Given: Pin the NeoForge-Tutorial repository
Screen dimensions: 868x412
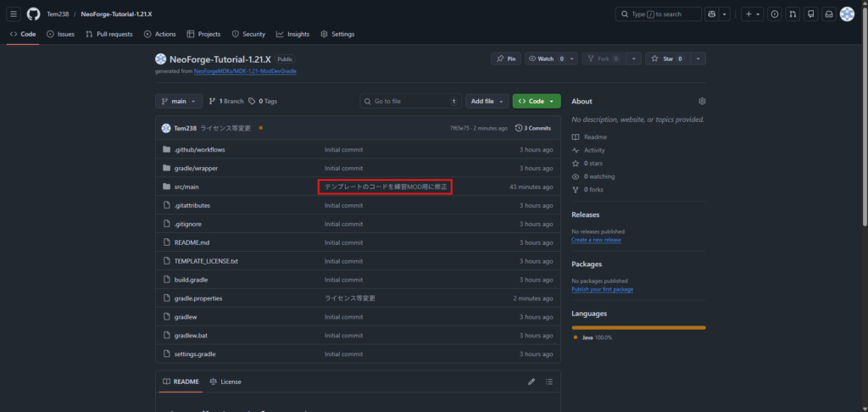Looking at the screenshot, I should pos(505,58).
